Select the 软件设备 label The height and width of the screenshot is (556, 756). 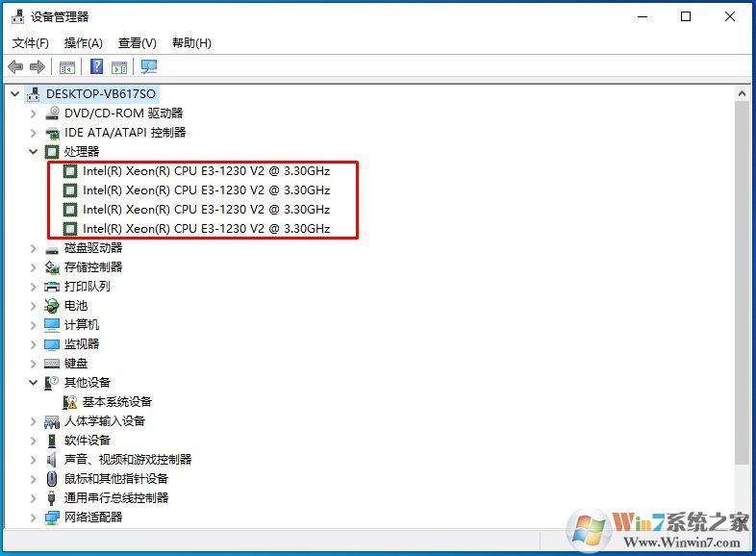tap(88, 441)
